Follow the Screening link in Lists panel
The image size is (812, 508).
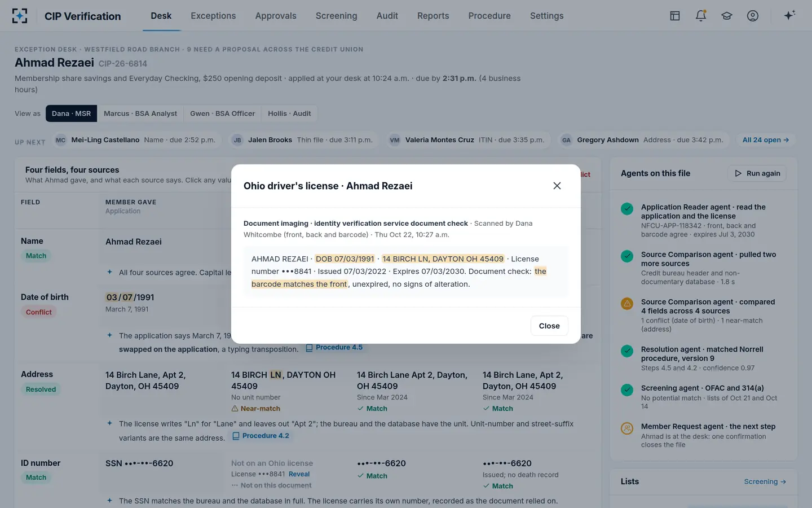pos(765,481)
